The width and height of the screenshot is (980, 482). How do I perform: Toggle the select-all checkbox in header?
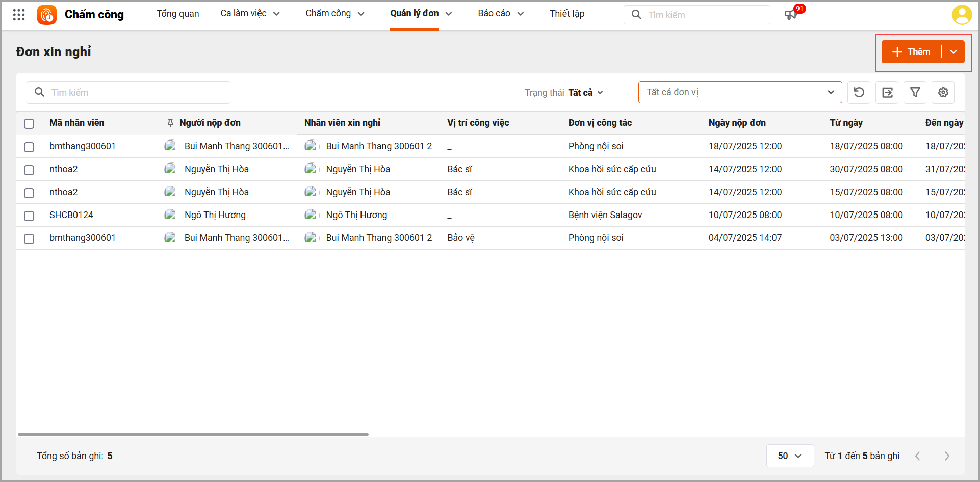click(29, 124)
